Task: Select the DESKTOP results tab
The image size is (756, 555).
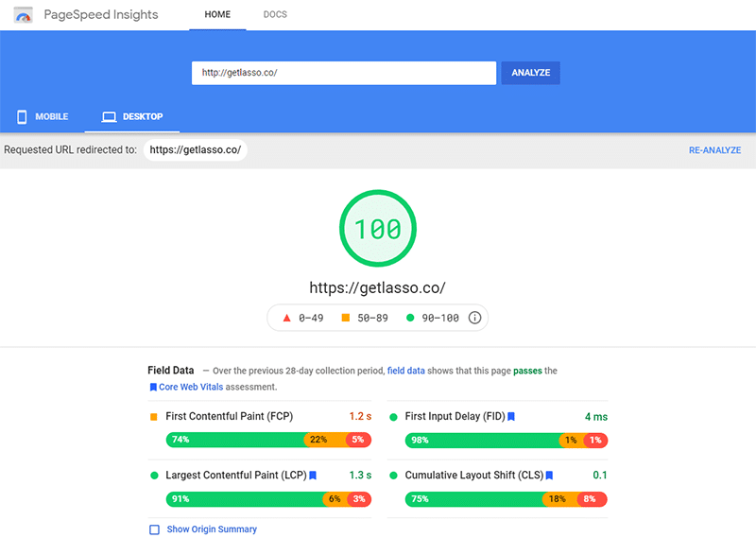Action: click(132, 116)
